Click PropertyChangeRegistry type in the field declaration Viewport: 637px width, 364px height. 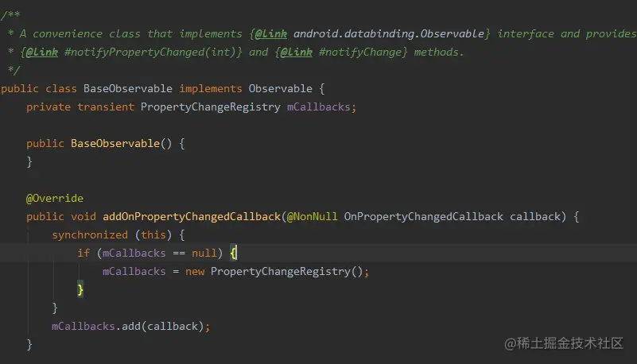pyautogui.click(x=211, y=106)
